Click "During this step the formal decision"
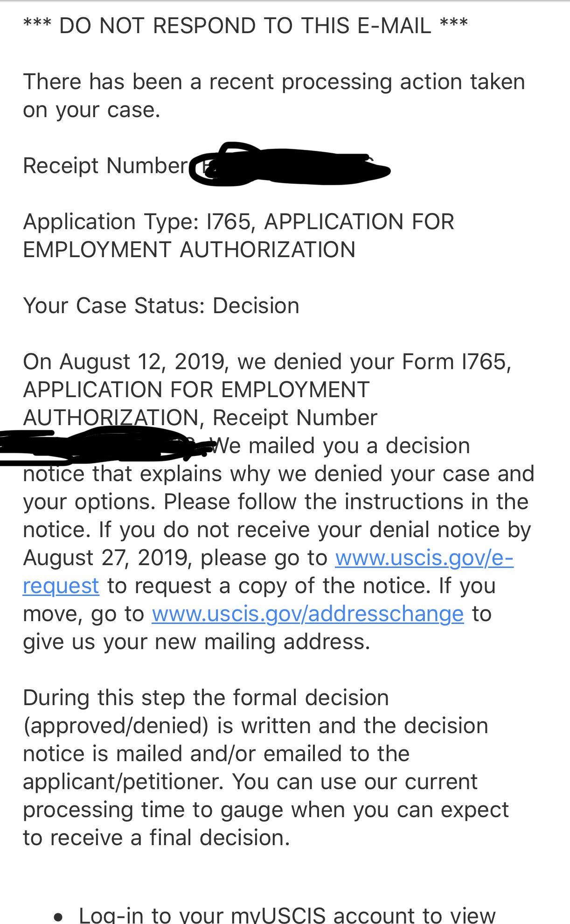Screen dimensions: 570x924 (x=206, y=698)
